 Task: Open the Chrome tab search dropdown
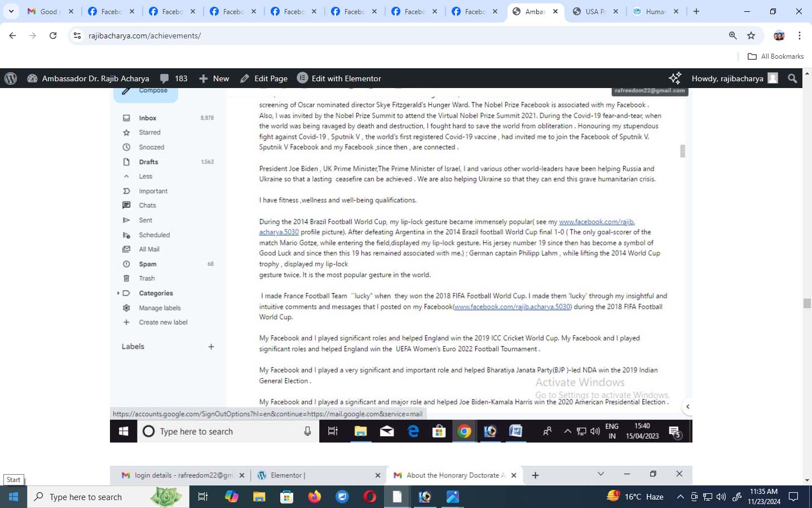coord(11,11)
